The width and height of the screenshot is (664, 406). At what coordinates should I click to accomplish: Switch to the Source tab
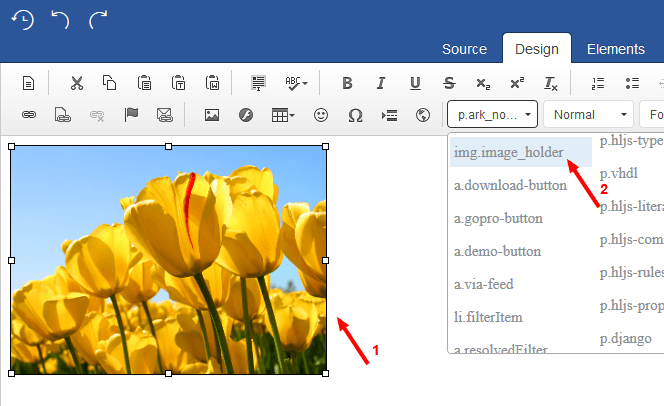coord(464,49)
